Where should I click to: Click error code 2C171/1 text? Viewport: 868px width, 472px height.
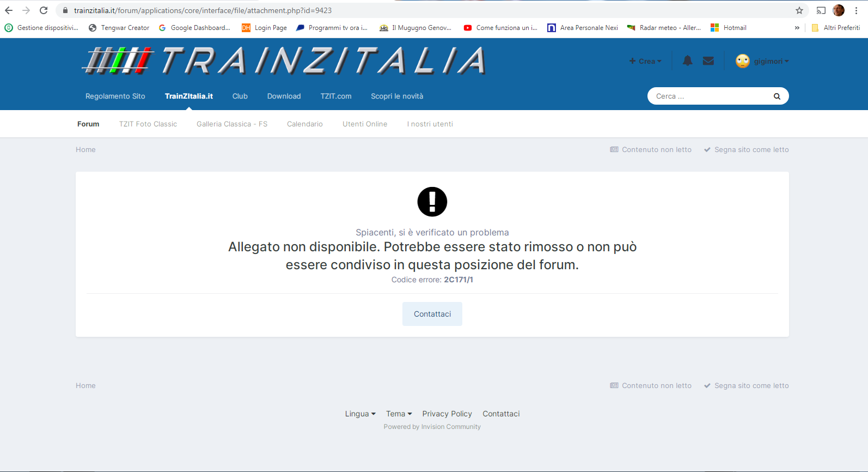[x=459, y=280]
